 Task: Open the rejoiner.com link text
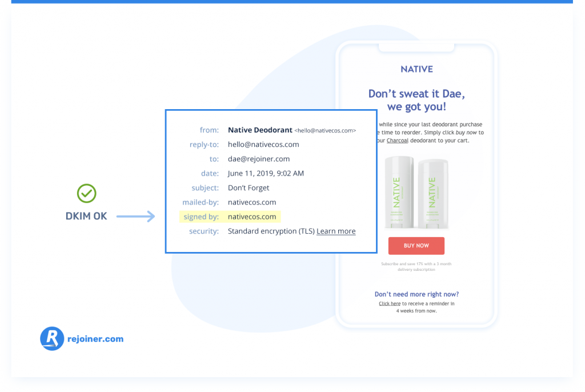pyautogui.click(x=95, y=339)
